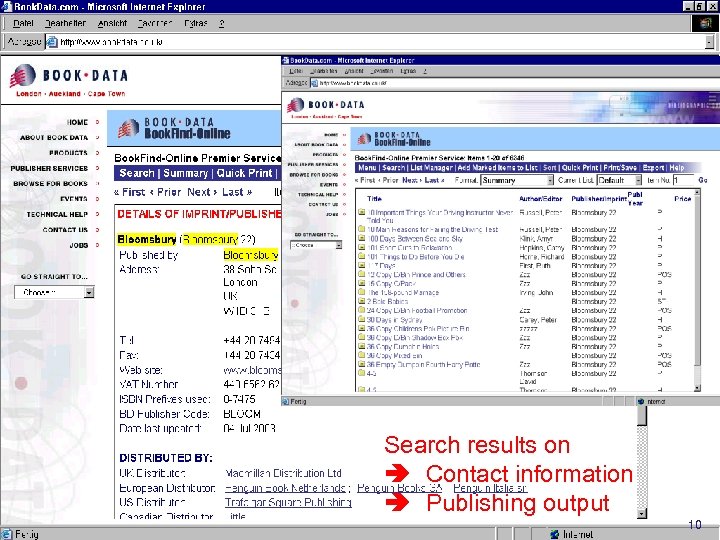Click the BookFind-Online logo in results window banner

tap(394, 139)
